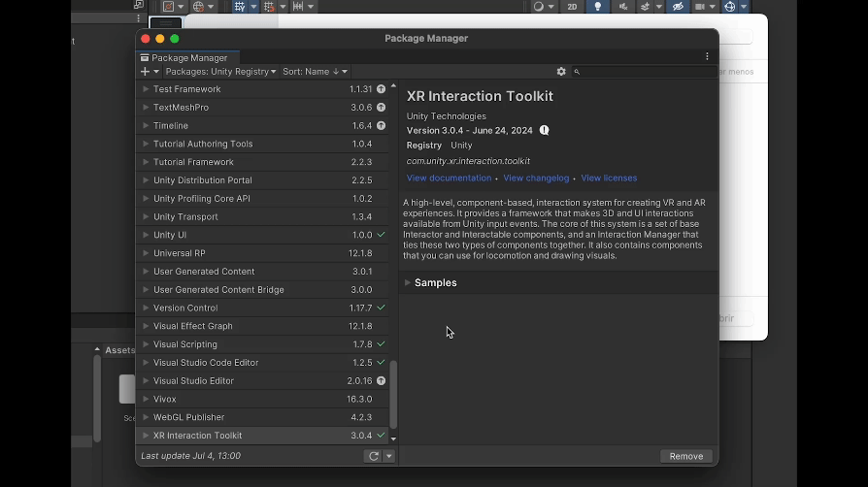The width and height of the screenshot is (868, 487).
Task: Select the Tutorial Framework package
Action: coord(262,162)
